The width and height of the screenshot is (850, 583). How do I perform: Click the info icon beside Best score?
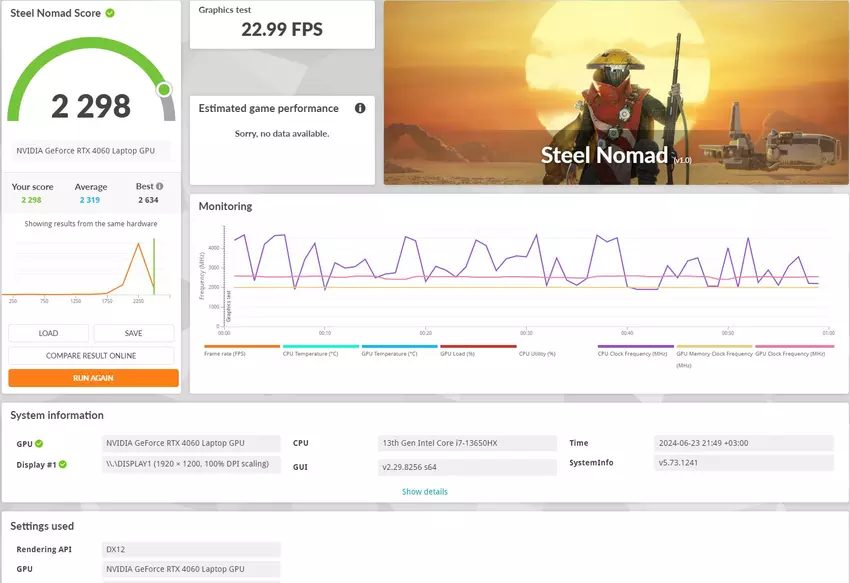(x=159, y=186)
